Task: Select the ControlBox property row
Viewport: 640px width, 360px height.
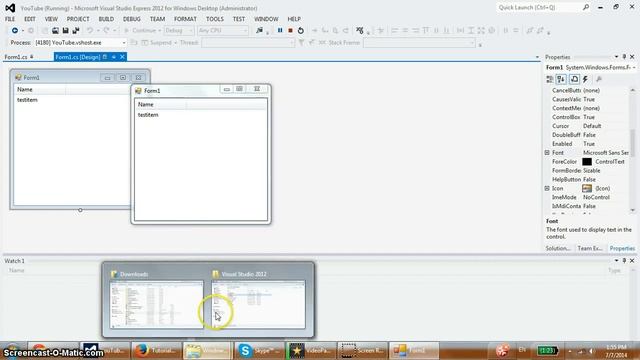Action: pyautogui.click(x=588, y=117)
